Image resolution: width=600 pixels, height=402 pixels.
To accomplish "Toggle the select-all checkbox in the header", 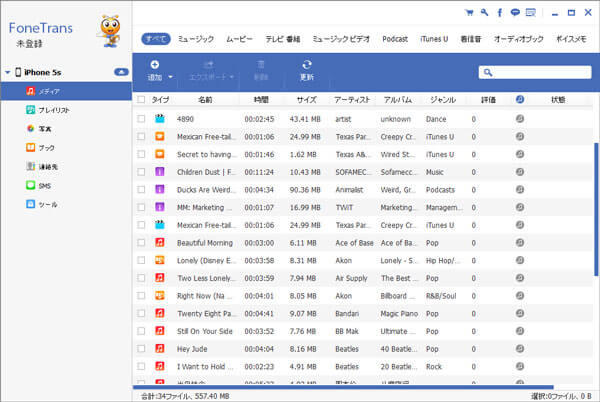I will pos(141,99).
